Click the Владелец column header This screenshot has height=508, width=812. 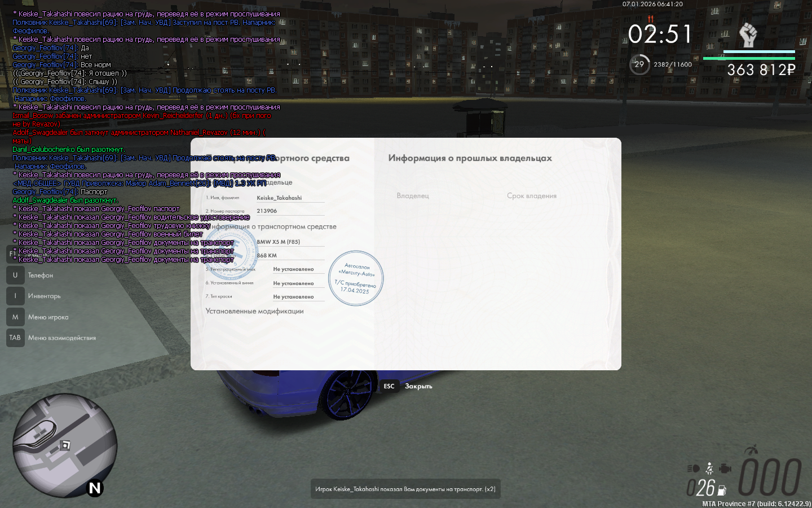413,196
